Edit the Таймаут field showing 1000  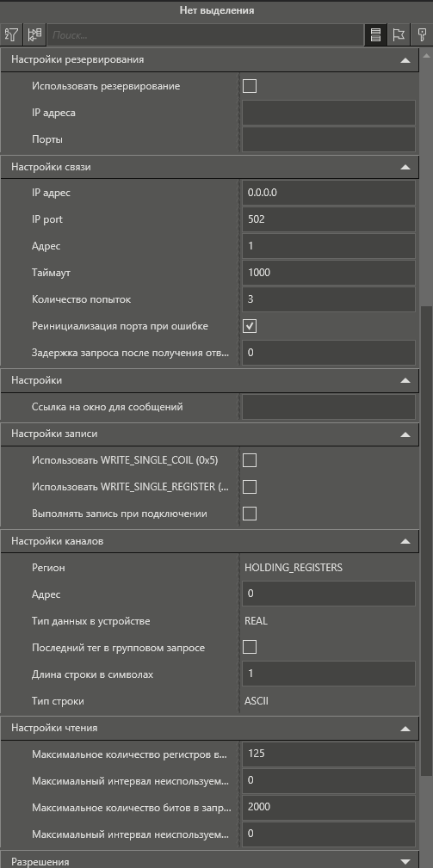coord(329,273)
